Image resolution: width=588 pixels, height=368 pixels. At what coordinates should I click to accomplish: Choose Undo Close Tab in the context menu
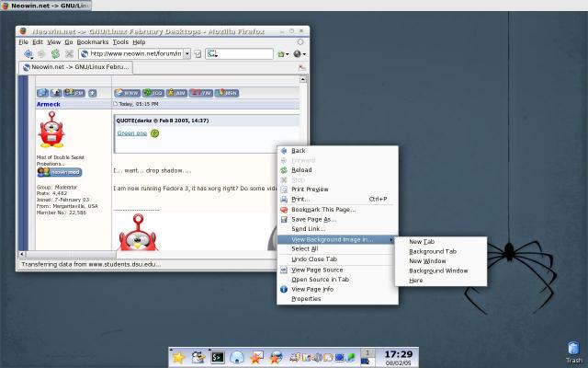coord(337,259)
